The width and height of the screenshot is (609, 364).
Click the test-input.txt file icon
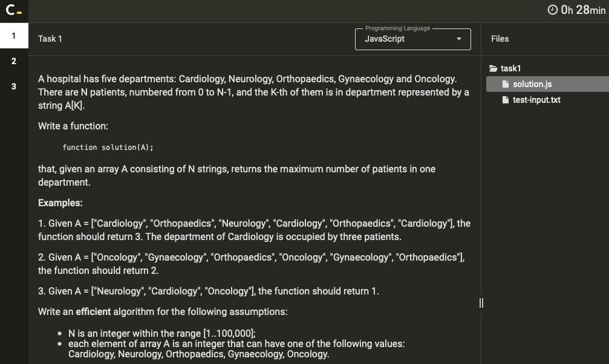click(x=506, y=100)
